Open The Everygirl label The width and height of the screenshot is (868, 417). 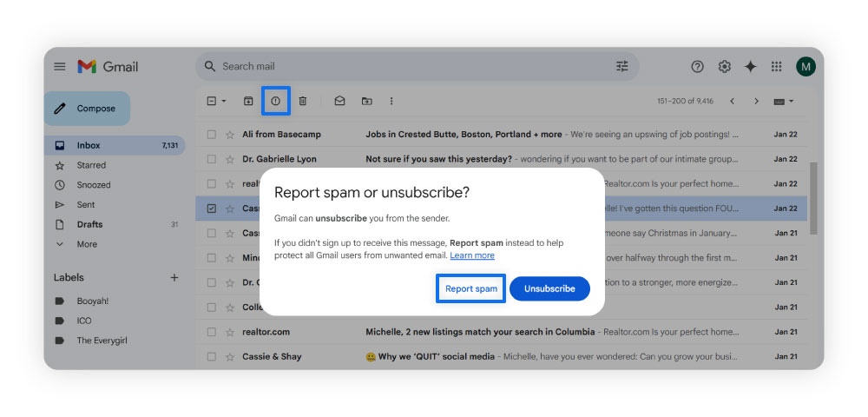102,341
